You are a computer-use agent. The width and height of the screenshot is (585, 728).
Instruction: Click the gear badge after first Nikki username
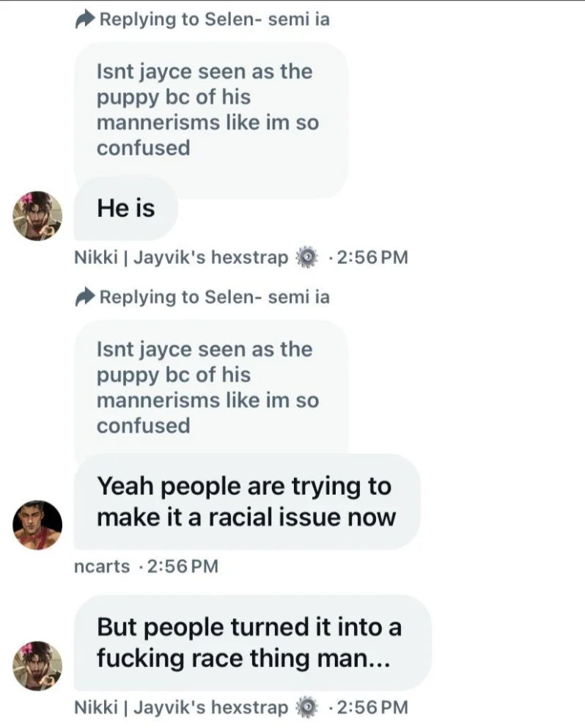[x=306, y=257]
